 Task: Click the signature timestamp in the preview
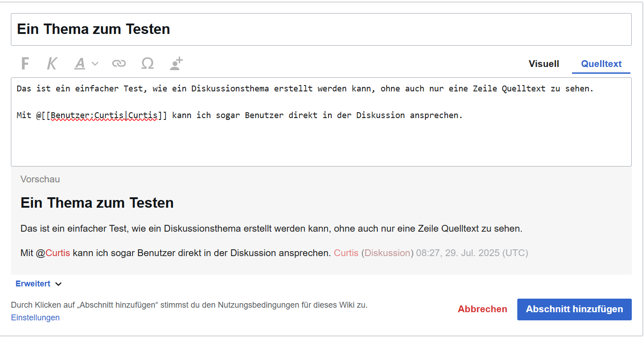pyautogui.click(x=472, y=253)
